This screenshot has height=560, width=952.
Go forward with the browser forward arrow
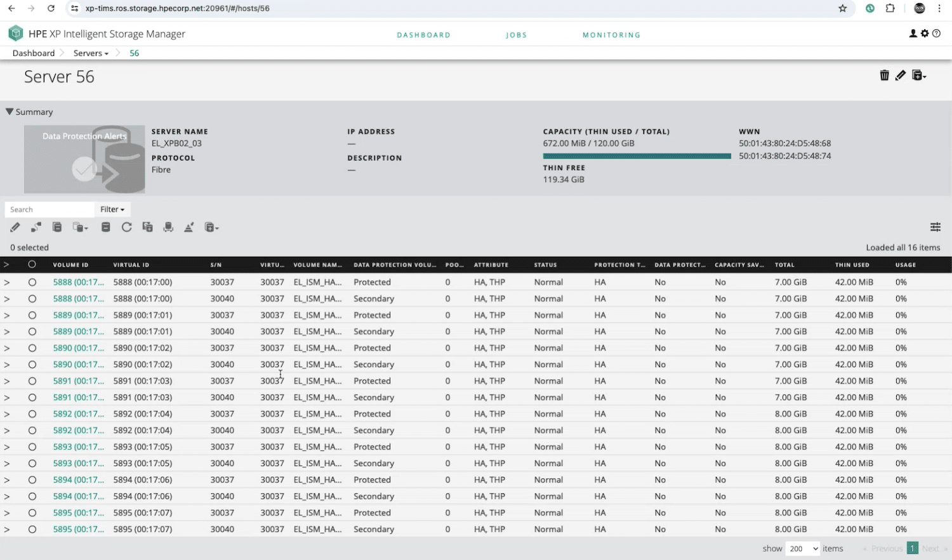[31, 8]
